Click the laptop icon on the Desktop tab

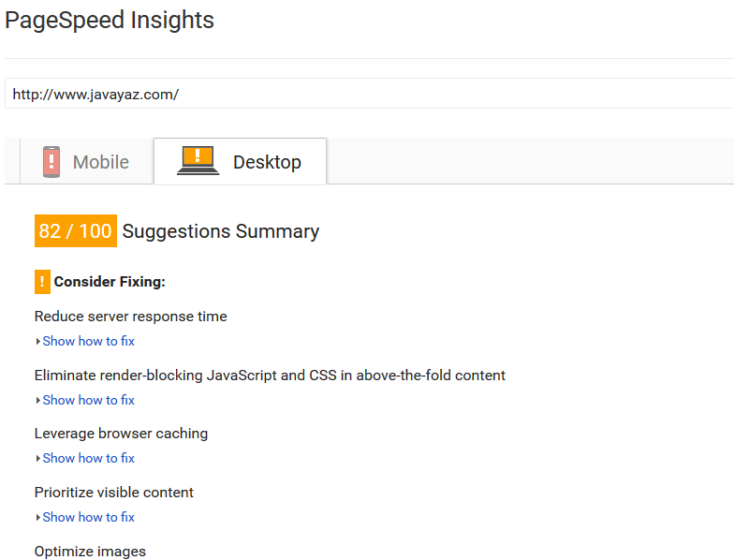click(198, 161)
